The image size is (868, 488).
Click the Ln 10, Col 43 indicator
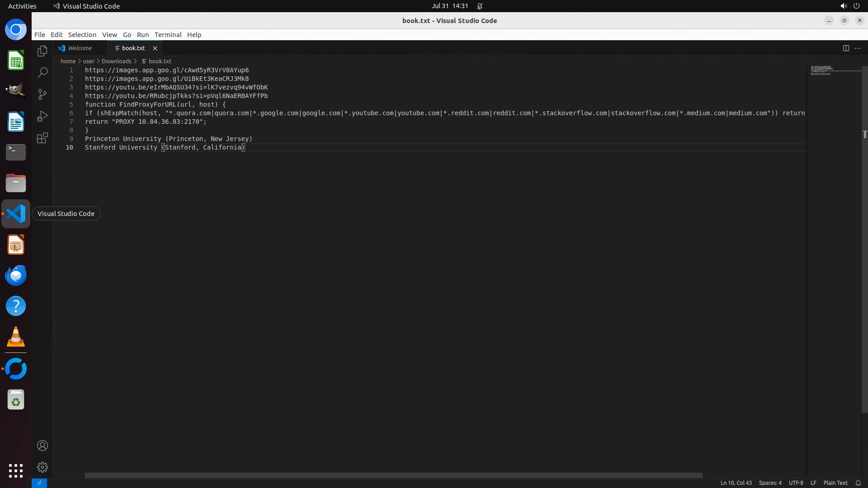736,483
